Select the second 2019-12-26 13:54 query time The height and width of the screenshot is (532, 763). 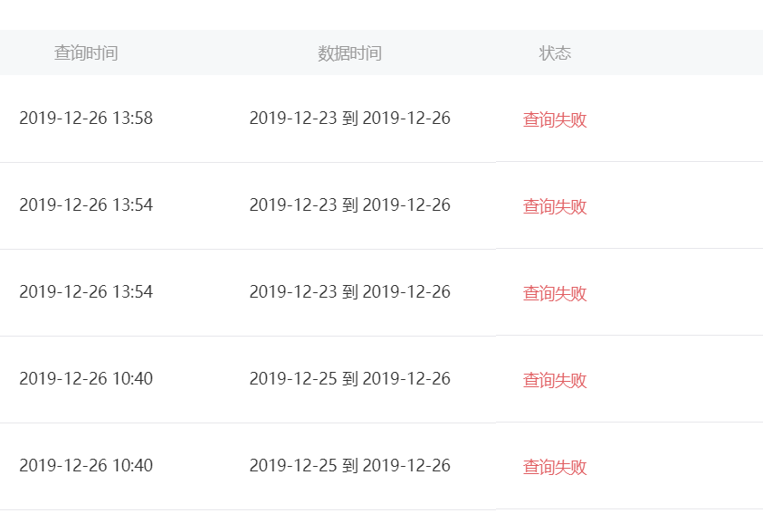point(86,291)
